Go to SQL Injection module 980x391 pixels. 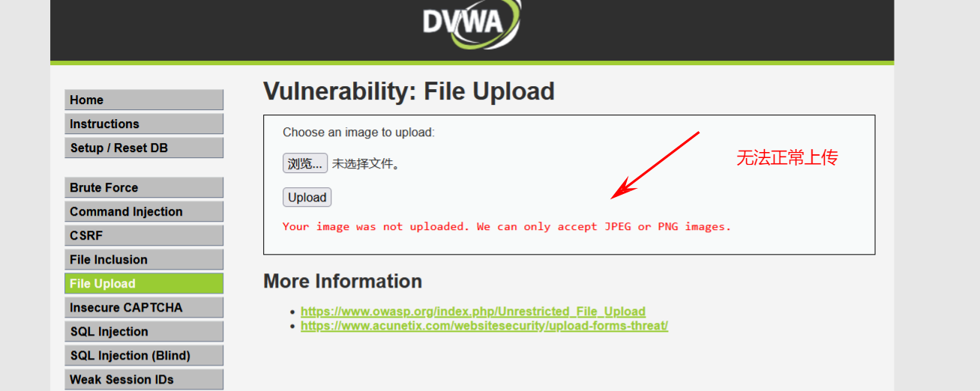(144, 332)
